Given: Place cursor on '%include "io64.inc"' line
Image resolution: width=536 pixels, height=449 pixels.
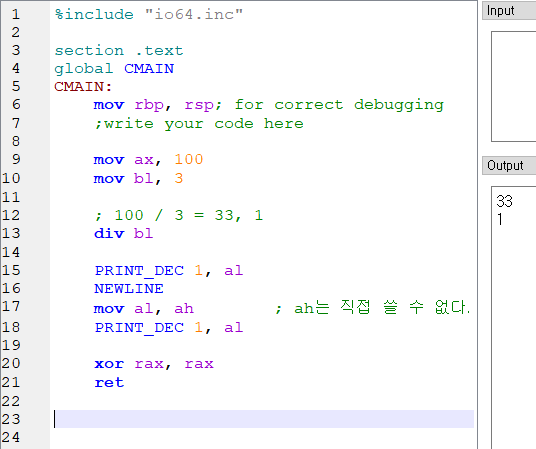Looking at the screenshot, I should point(149,14).
